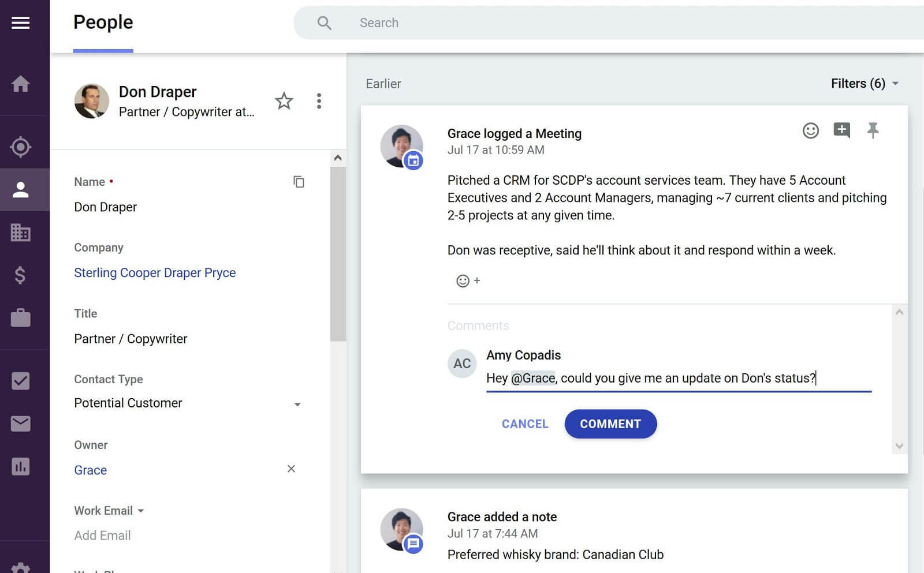Click 'Jul 17 at 10:59 AM' timestamp
The width and height of the screenshot is (924, 573).
pos(496,150)
